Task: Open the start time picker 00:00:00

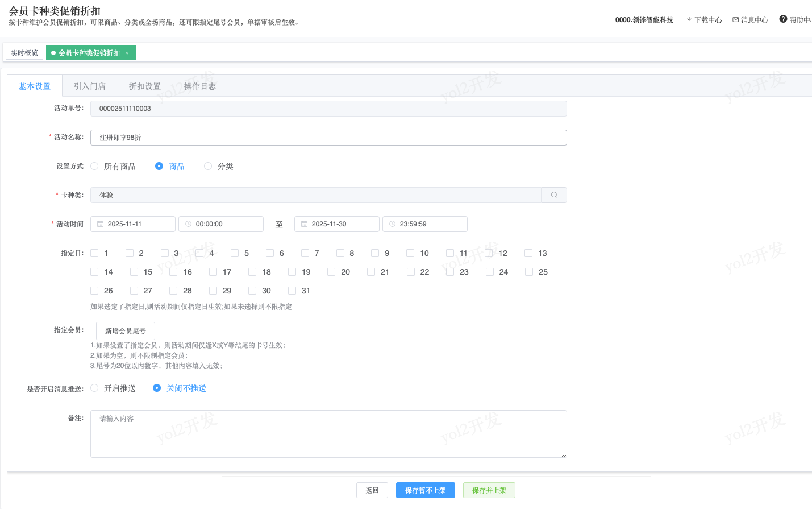Action: coord(221,224)
